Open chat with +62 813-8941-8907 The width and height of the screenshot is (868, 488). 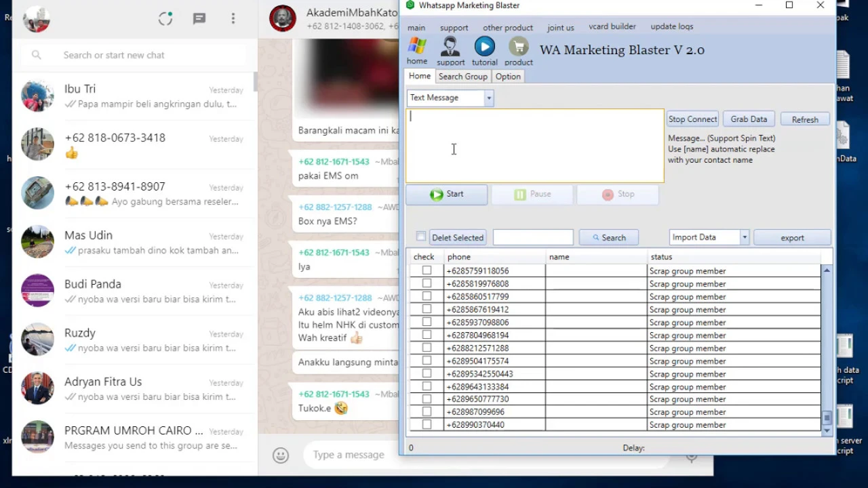coord(134,193)
